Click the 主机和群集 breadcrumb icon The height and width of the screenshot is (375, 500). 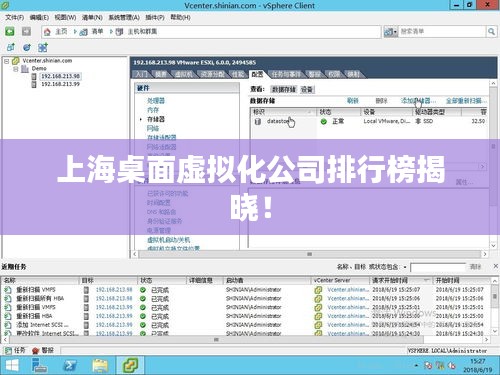click(119, 32)
